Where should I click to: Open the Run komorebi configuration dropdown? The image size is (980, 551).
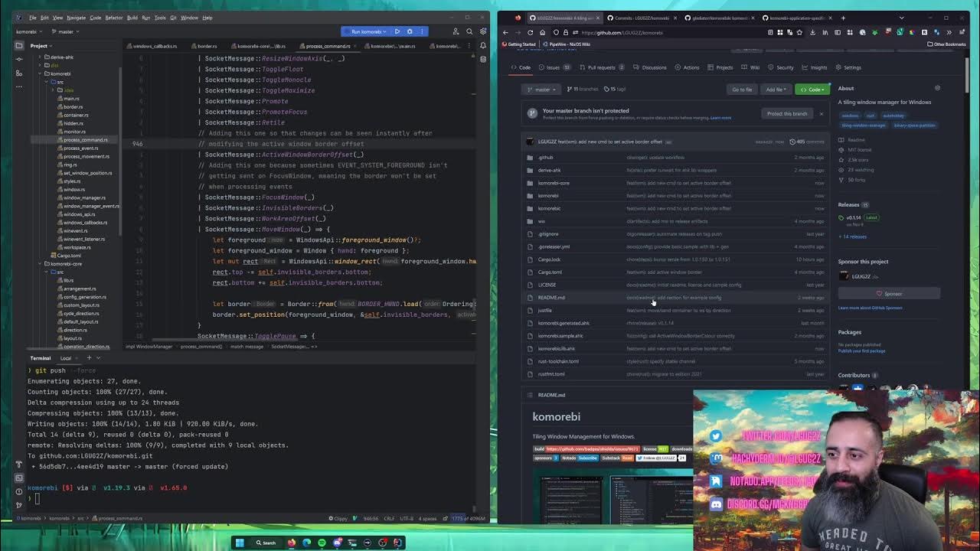(x=366, y=31)
